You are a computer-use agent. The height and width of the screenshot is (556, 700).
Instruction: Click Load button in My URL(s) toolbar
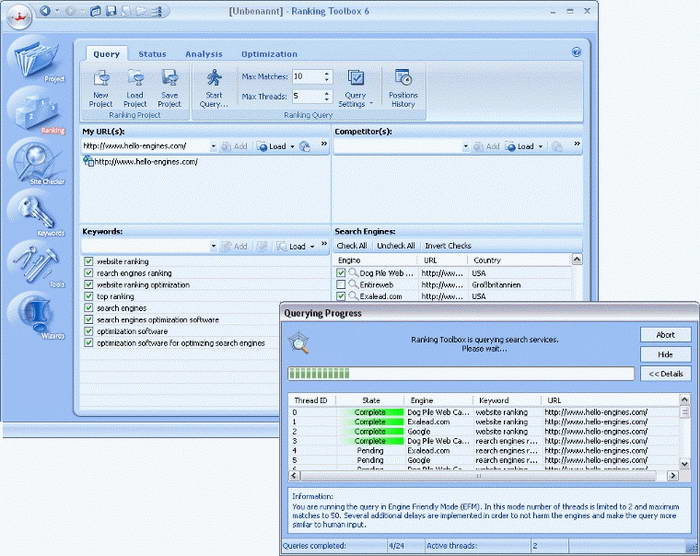272,146
